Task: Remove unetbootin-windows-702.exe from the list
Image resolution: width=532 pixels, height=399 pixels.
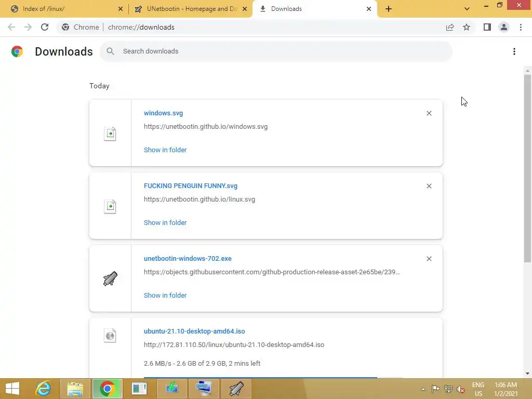Action: pyautogui.click(x=429, y=259)
